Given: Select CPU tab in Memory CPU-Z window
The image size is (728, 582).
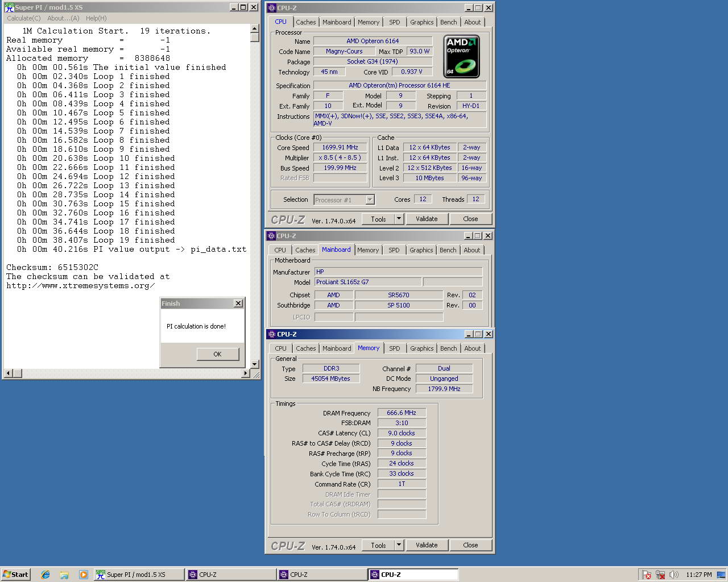Looking at the screenshot, I should pyautogui.click(x=281, y=348).
